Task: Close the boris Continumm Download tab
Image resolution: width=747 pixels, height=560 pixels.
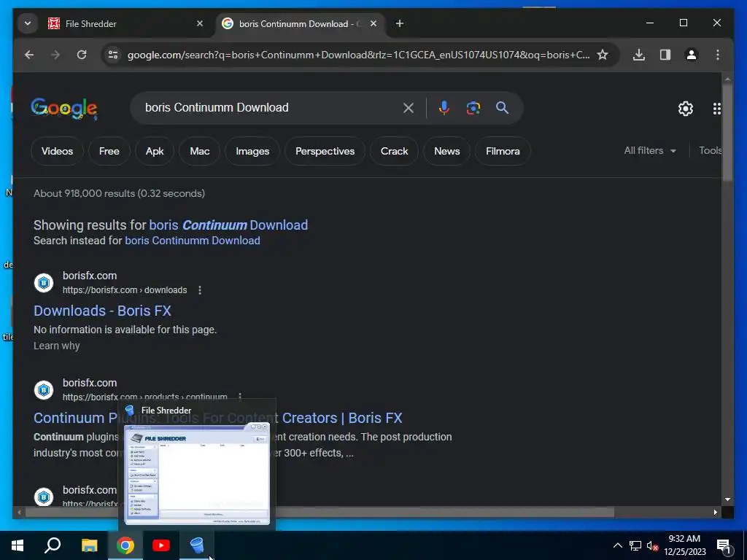Action: click(x=373, y=23)
